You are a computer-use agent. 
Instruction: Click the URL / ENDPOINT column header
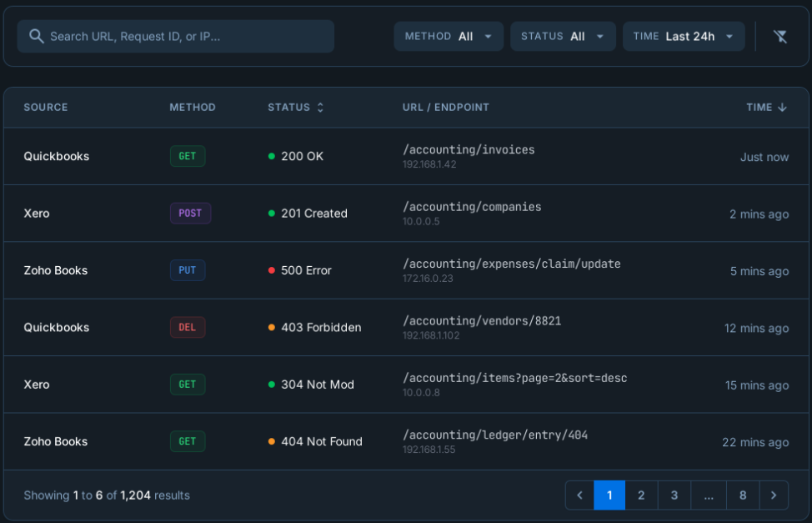444,107
